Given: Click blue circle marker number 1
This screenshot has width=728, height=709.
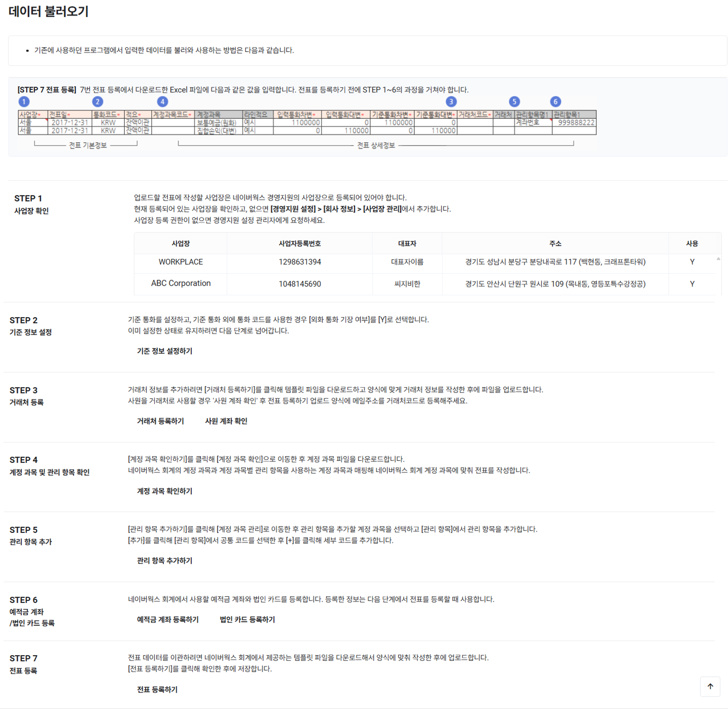Looking at the screenshot, I should tap(24, 101).
